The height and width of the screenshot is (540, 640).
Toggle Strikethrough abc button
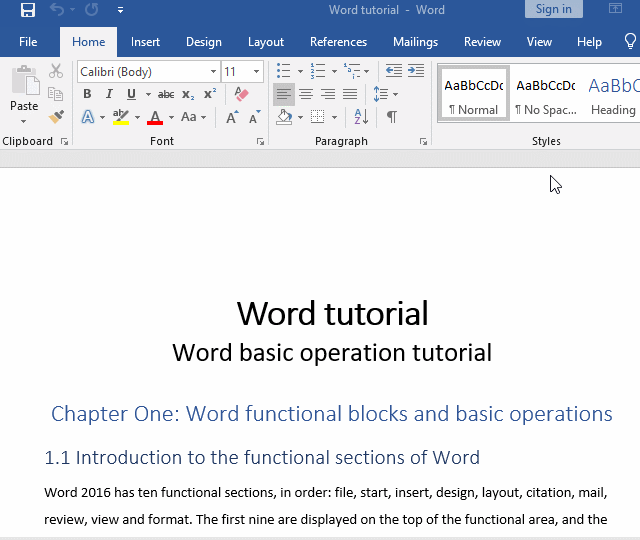[x=166, y=94]
